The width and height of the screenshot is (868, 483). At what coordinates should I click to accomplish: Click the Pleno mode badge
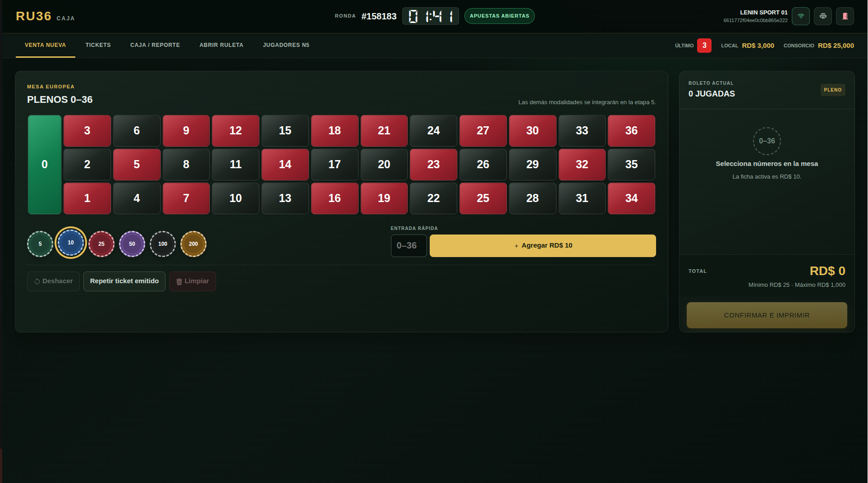[833, 90]
